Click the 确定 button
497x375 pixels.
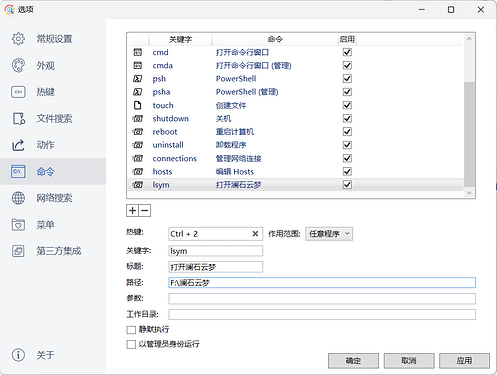coord(353,361)
